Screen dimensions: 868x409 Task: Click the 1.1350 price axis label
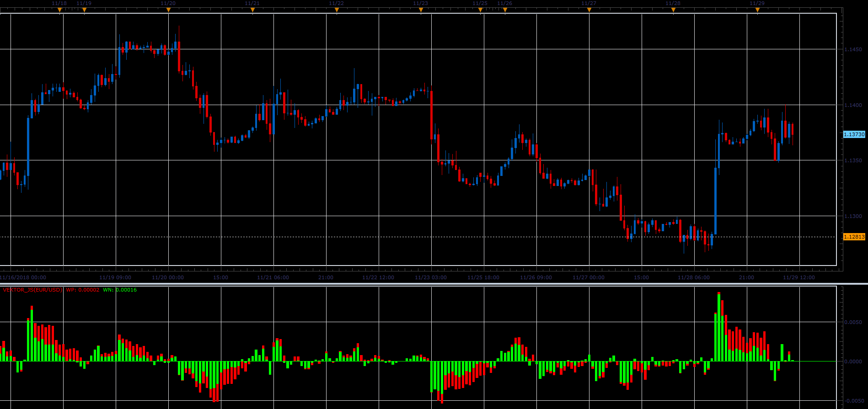(853, 160)
